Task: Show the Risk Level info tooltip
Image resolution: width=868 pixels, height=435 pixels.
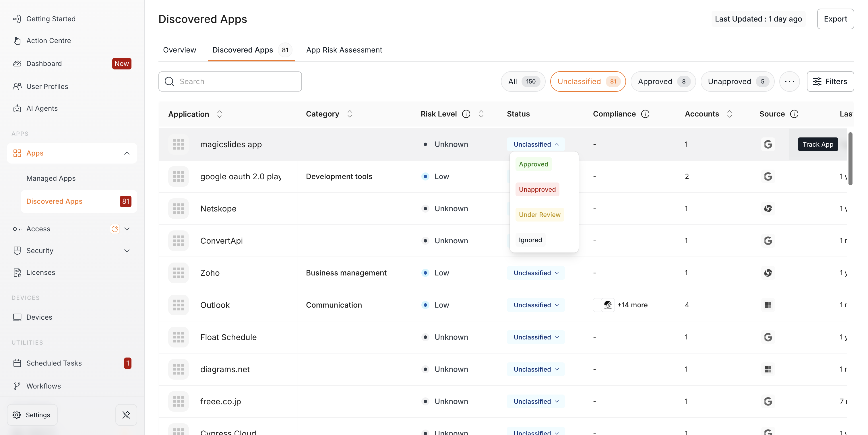Action: [x=466, y=114]
